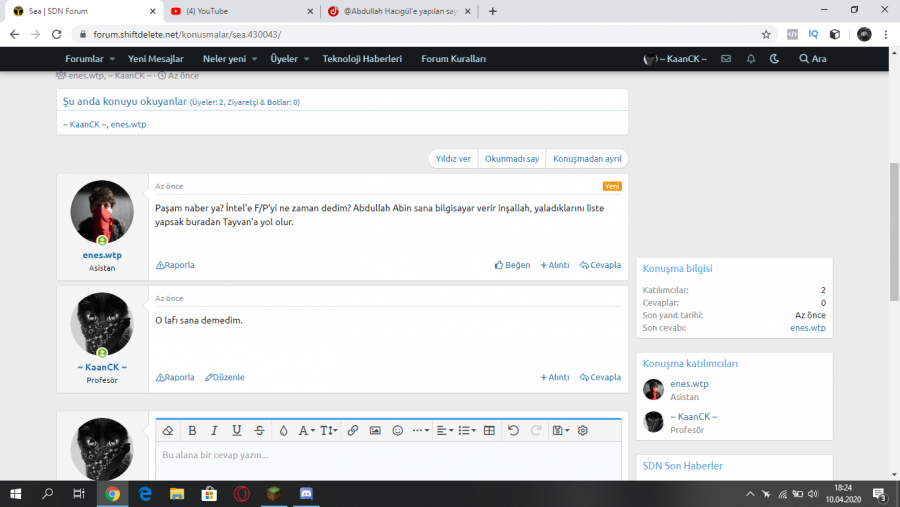Expand more options ellipsis in editor

click(x=421, y=431)
